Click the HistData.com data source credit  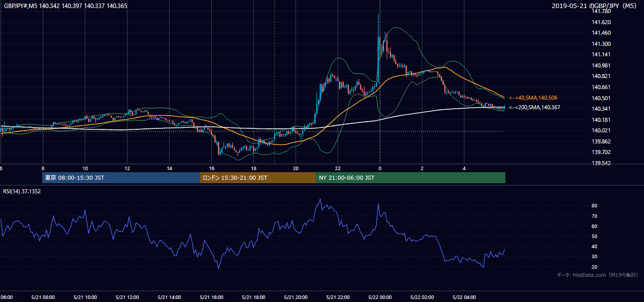(597, 275)
